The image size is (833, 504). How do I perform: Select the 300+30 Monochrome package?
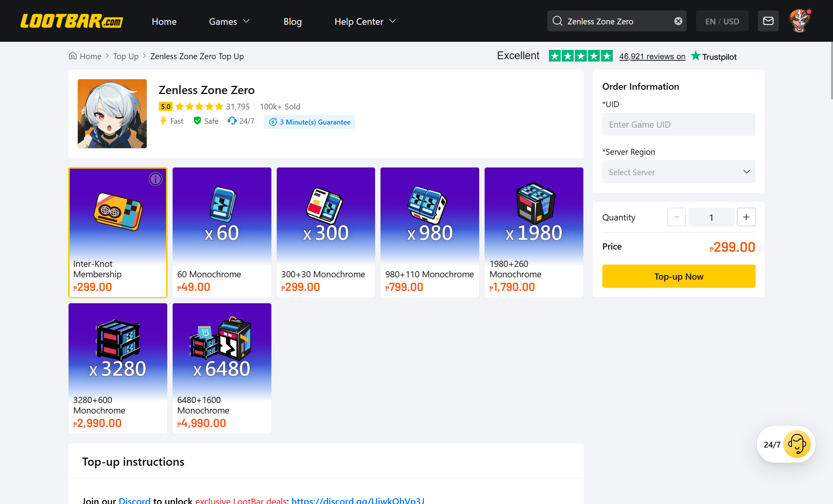(x=326, y=232)
